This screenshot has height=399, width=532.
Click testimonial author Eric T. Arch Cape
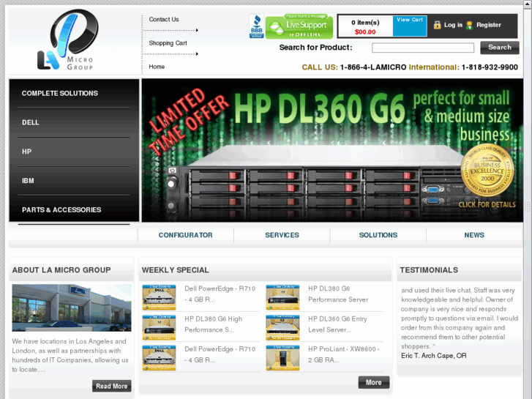[x=434, y=356]
